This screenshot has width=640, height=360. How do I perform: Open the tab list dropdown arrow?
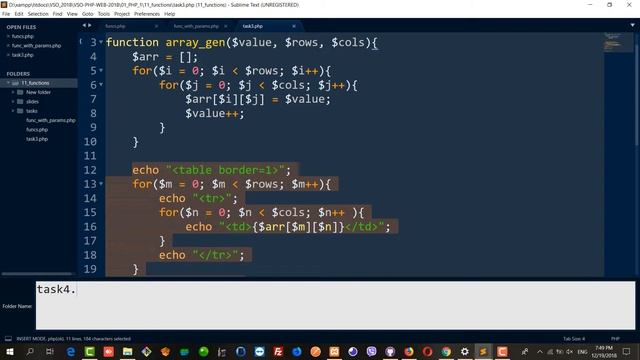coord(632,25)
